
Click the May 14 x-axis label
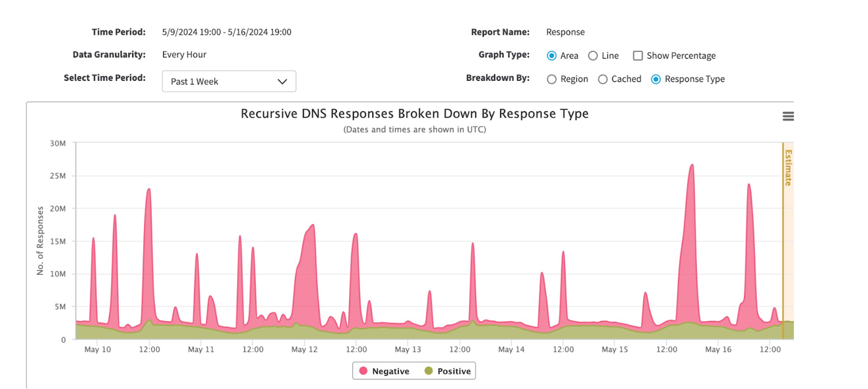(511, 349)
